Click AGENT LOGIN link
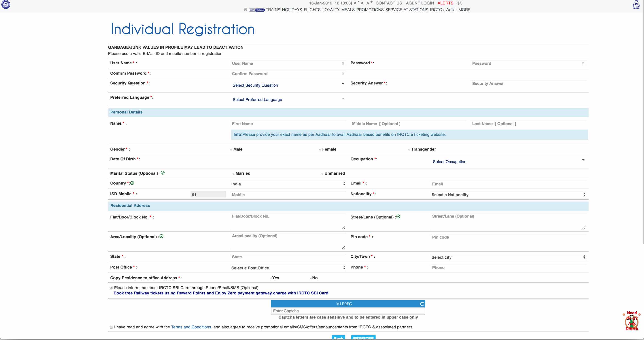This screenshot has height=340, width=644. coord(420,3)
